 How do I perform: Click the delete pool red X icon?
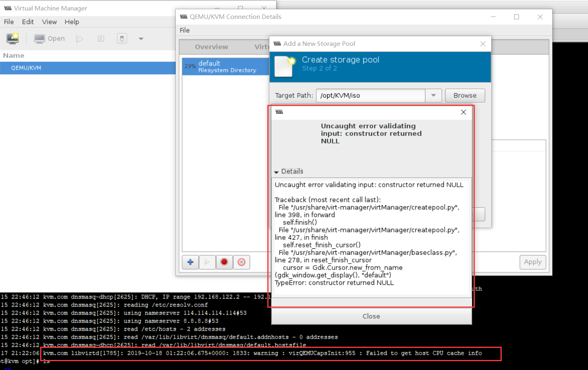242,262
